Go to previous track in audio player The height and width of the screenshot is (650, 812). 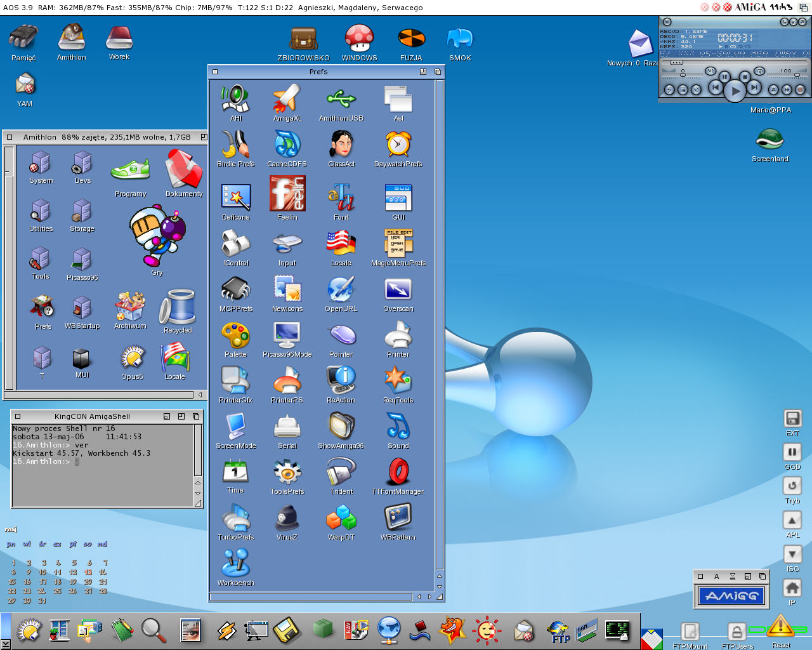(x=716, y=87)
